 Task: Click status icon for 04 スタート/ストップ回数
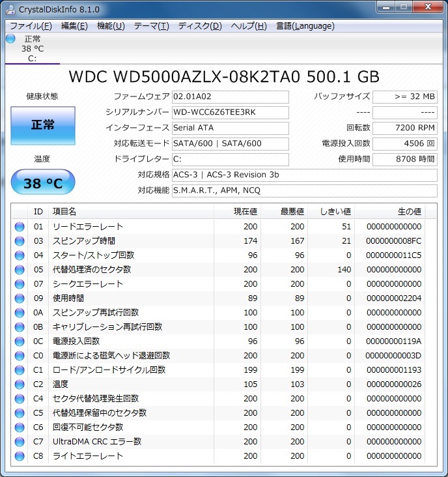pos(20,255)
